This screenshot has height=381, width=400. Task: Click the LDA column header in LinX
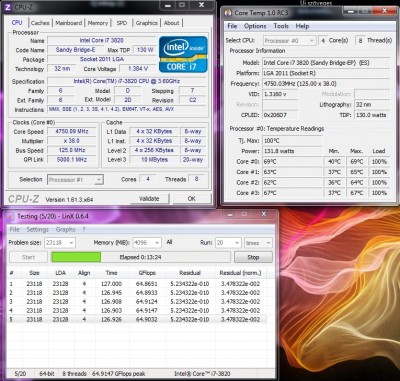[60, 273]
